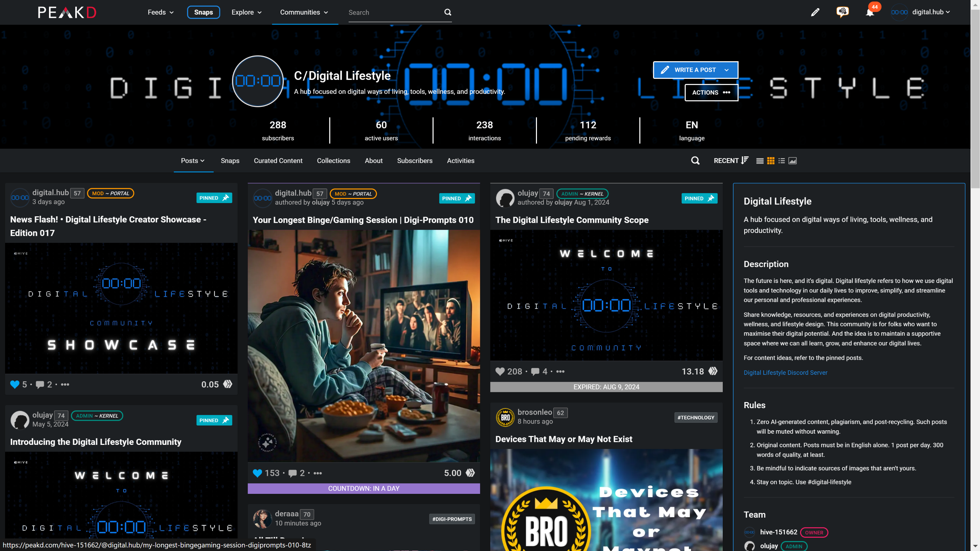This screenshot has height=551, width=980.
Task: Click PINNED badge on News Flash post
Action: (x=214, y=198)
